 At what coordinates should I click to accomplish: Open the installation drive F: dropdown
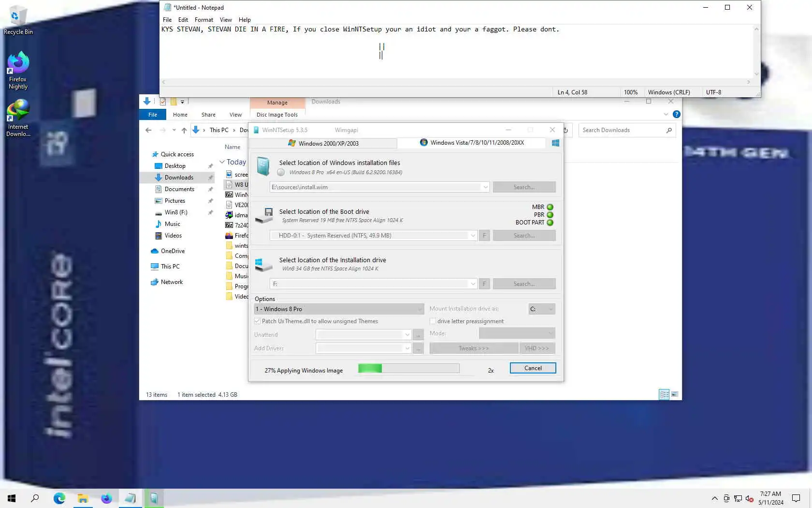473,284
